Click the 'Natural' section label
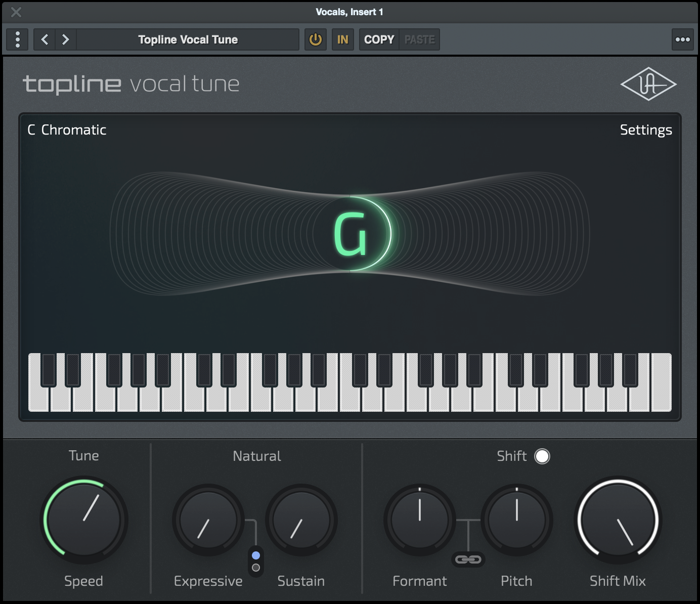 coord(257,456)
